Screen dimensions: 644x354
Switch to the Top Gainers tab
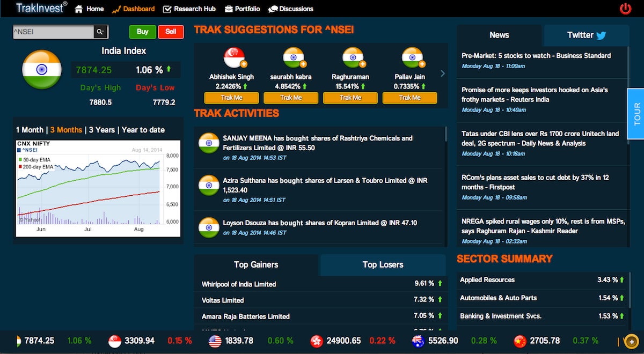click(257, 264)
